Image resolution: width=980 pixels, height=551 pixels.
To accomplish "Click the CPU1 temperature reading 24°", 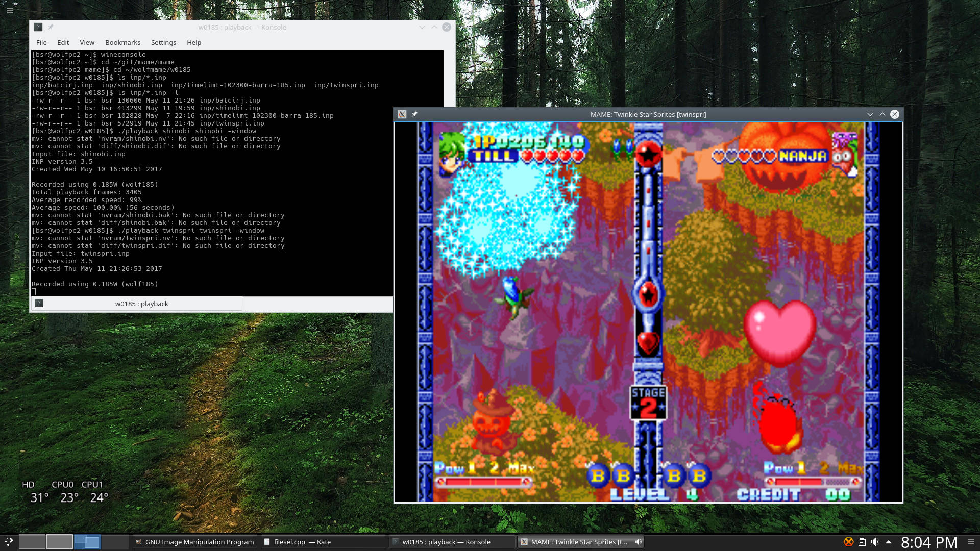I will [99, 497].
